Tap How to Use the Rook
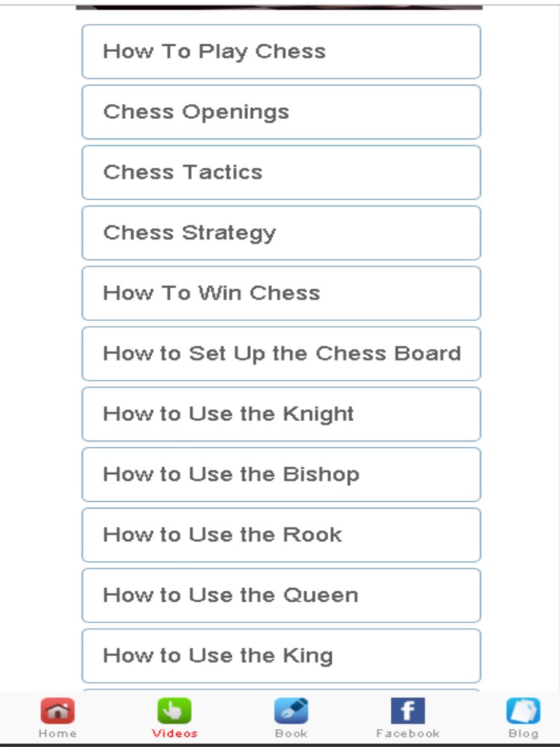560x747 pixels. pyautogui.click(x=281, y=535)
